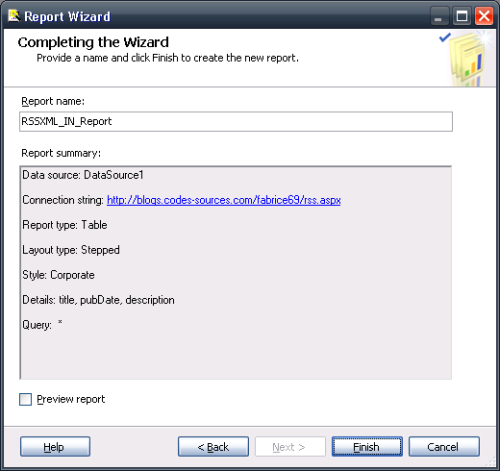This screenshot has width=500, height=471.
Task: Click the Data source line in summary
Action: pyautogui.click(x=83, y=175)
